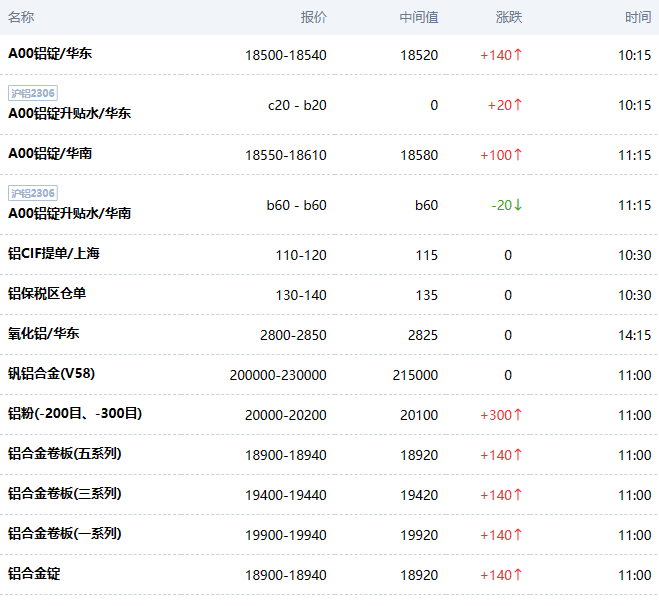The width and height of the screenshot is (659, 606).
Task: Click the 沪铝2306 tag above A00铝锭升贴水/华东
Action: click(x=33, y=93)
